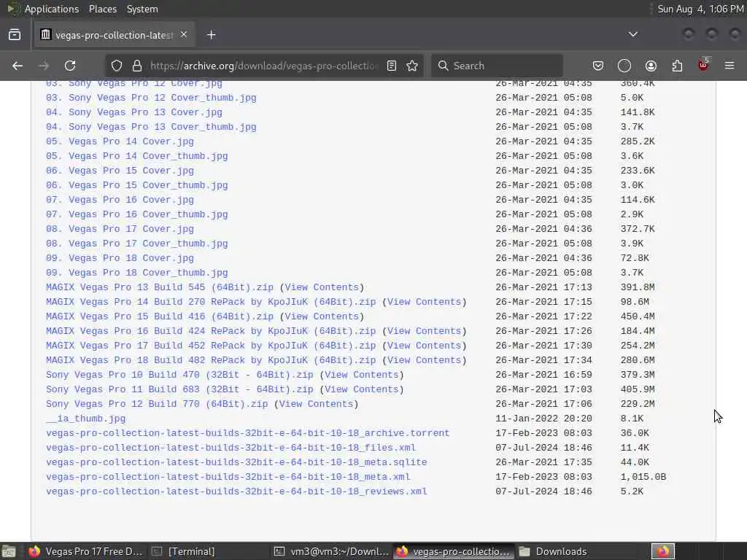Select the vegas-pro-collection-latest tab

pos(115,35)
